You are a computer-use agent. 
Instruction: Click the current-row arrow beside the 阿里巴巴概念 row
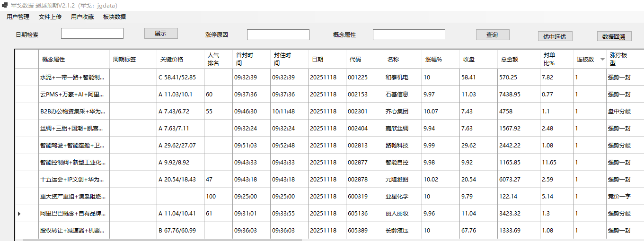[19, 214]
